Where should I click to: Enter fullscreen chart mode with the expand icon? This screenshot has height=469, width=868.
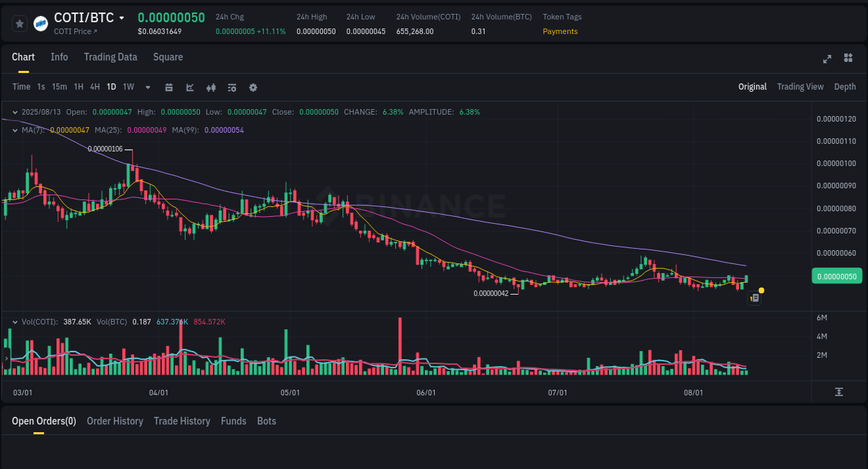pos(827,59)
